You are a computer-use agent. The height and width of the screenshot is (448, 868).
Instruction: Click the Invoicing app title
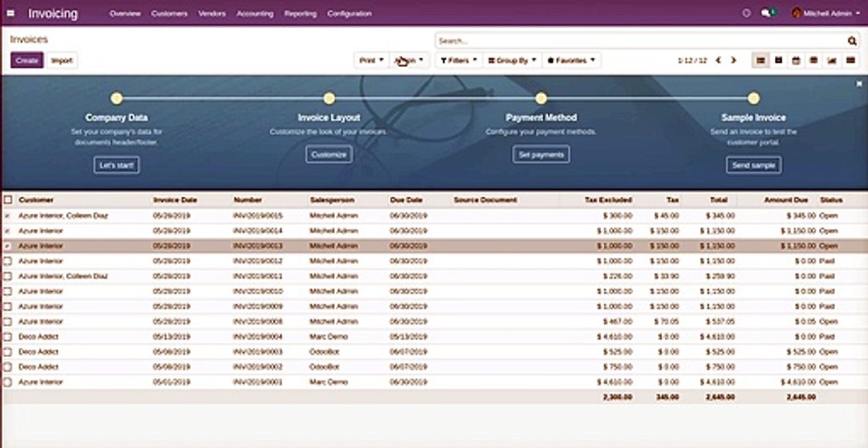tap(53, 13)
